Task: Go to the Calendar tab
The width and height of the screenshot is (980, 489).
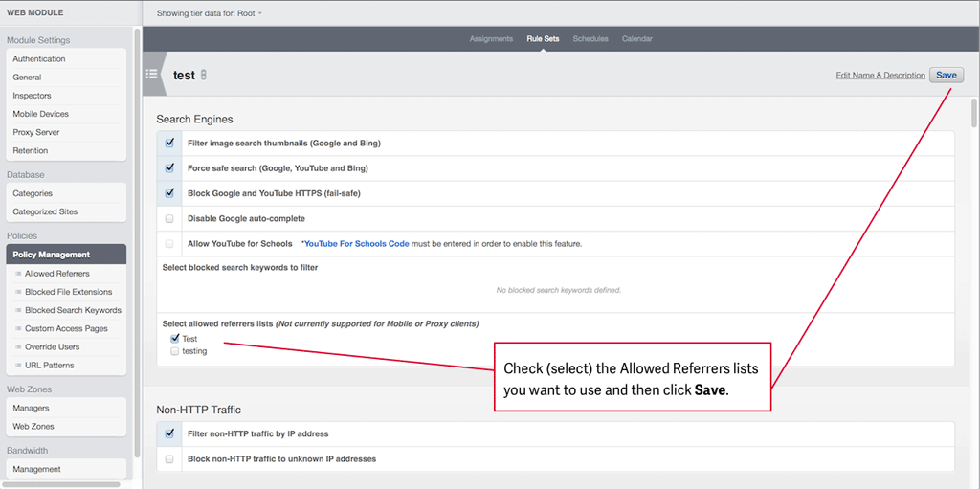Action: (x=636, y=39)
